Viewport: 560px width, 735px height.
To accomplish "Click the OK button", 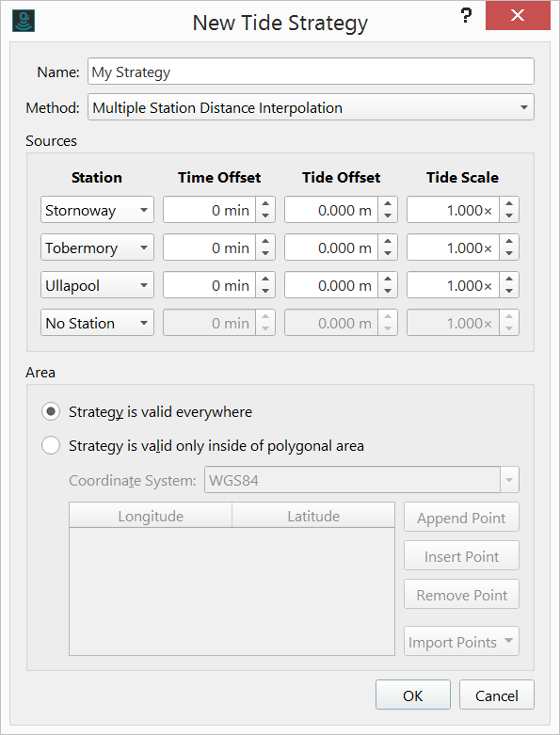I will pos(413,695).
